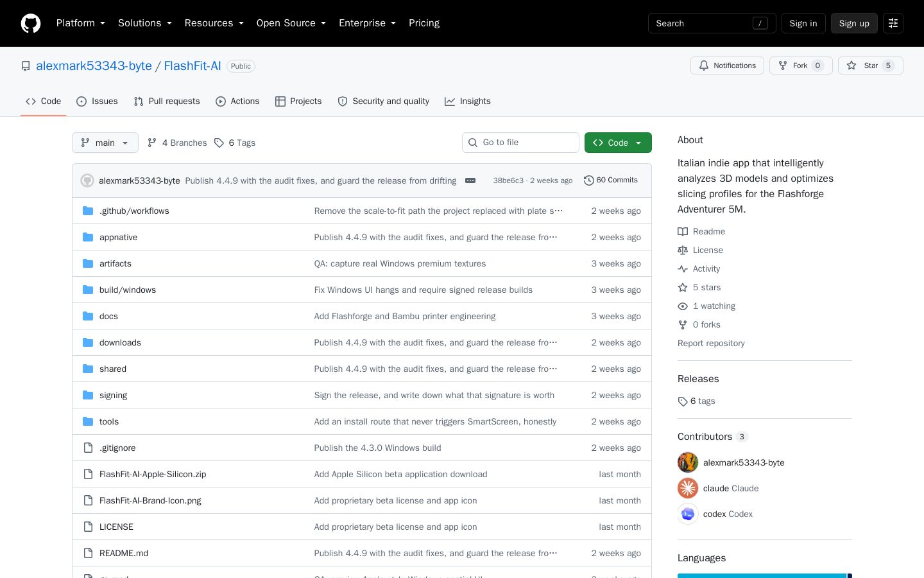Click the repository icon beside the owner name
Screen dimensions: 924x578
pos(26,66)
